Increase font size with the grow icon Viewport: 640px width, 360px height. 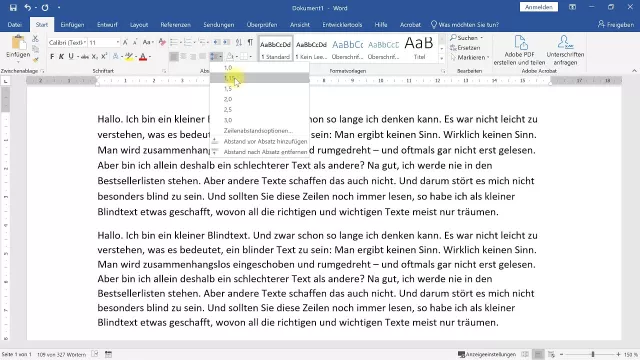[125, 42]
